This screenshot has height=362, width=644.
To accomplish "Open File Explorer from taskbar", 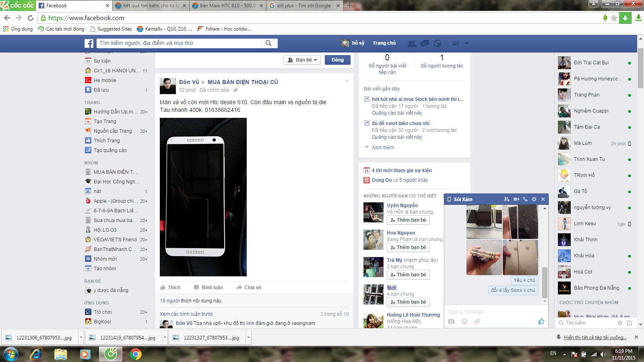I will point(61,354).
